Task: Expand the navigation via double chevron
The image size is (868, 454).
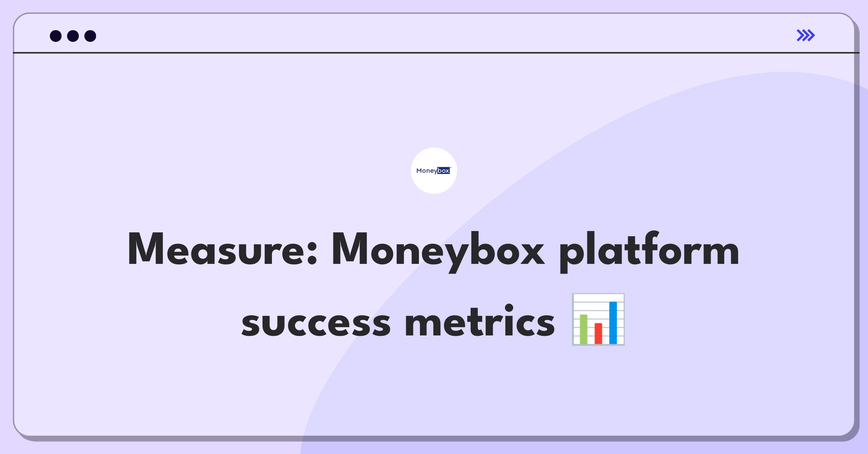Action: [806, 35]
